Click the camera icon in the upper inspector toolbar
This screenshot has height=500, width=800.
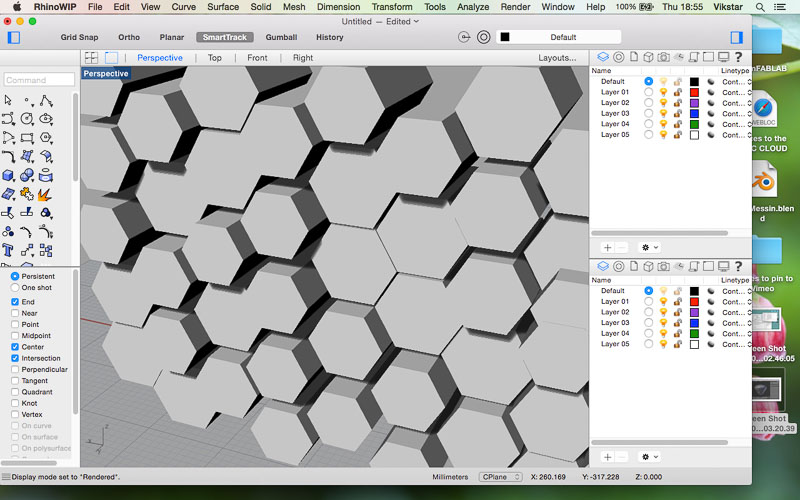coord(663,57)
